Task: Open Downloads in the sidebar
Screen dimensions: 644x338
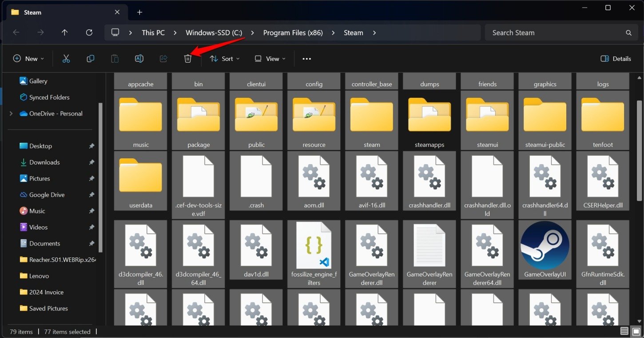Action: (44, 162)
